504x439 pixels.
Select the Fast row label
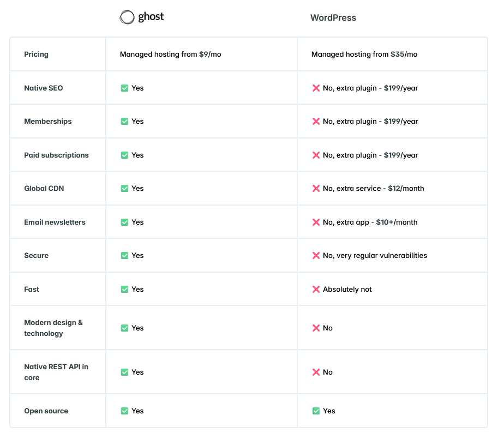pyautogui.click(x=32, y=289)
